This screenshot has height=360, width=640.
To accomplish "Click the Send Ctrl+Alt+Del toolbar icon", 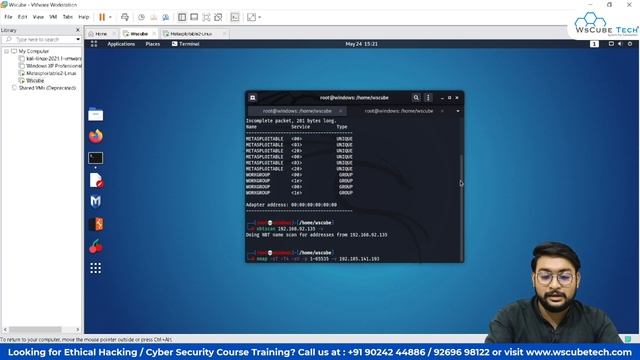I will 125,17.
